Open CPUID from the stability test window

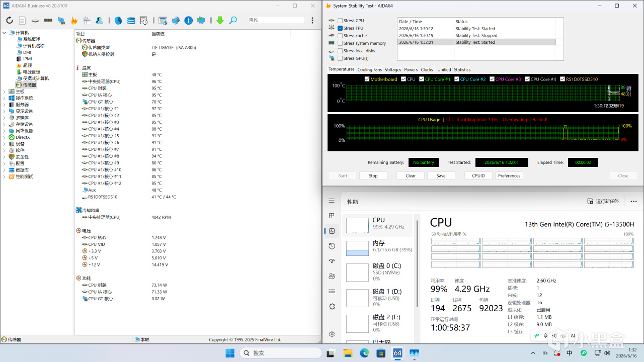click(x=478, y=176)
